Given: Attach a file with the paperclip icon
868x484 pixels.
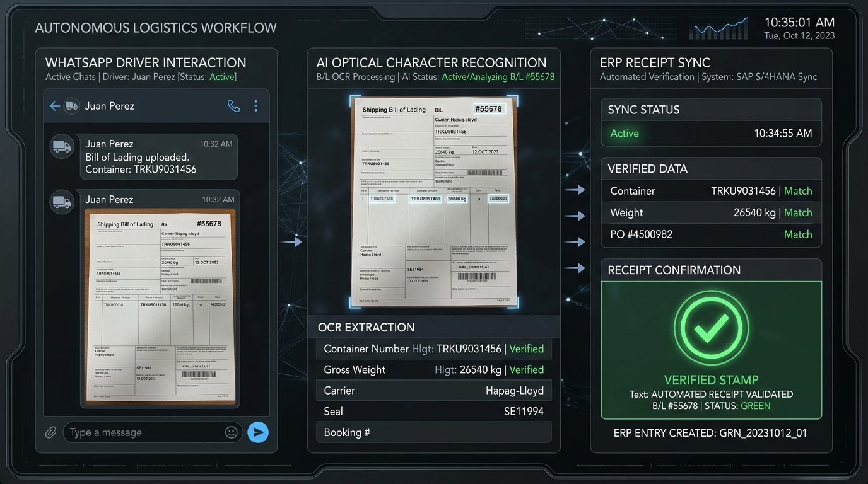Looking at the screenshot, I should [50, 432].
